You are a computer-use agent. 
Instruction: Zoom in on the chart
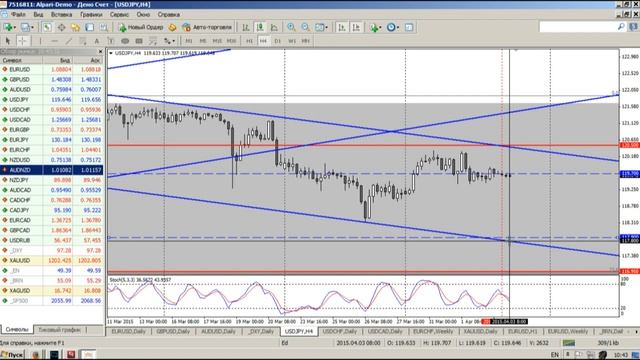[291, 27]
